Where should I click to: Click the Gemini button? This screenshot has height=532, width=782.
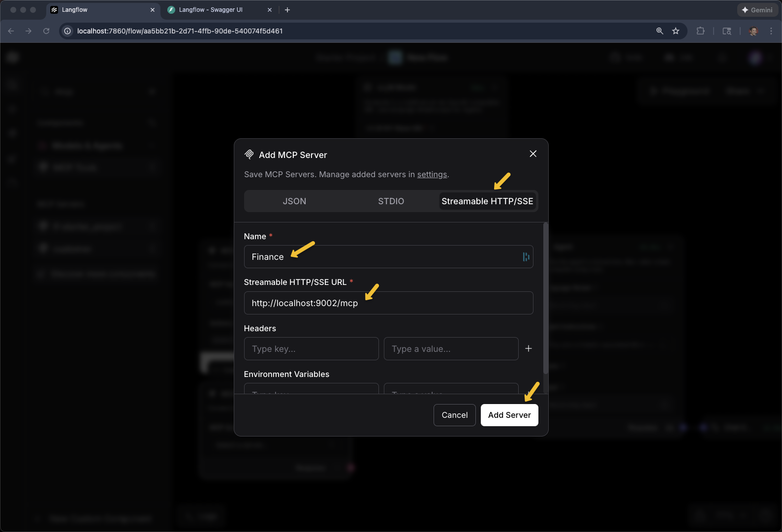pos(757,10)
